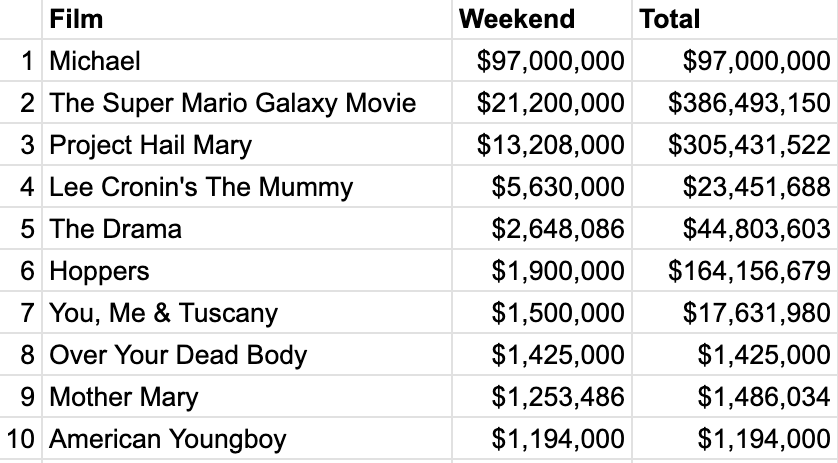Click the Project Hail Mary cell
Viewport: 838px width, 463px height.
pyautogui.click(x=247, y=144)
